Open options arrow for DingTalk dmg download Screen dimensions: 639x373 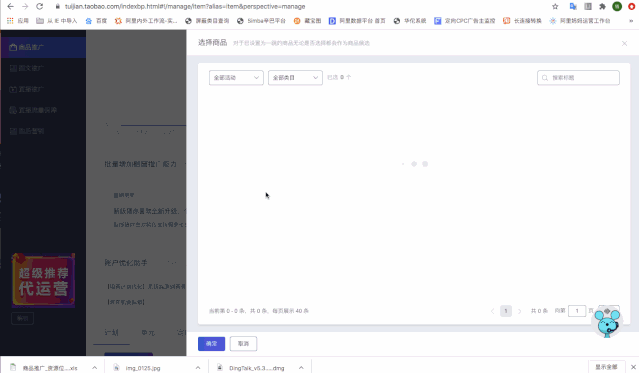[301, 368]
